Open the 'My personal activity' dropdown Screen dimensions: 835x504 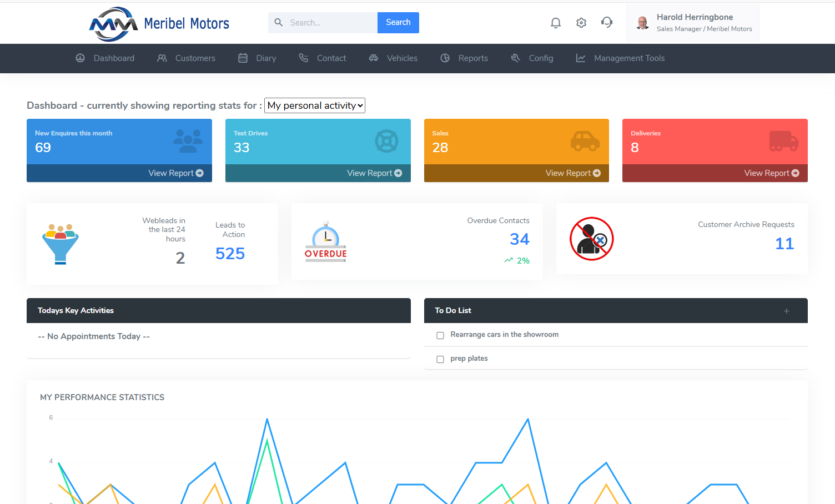click(315, 105)
